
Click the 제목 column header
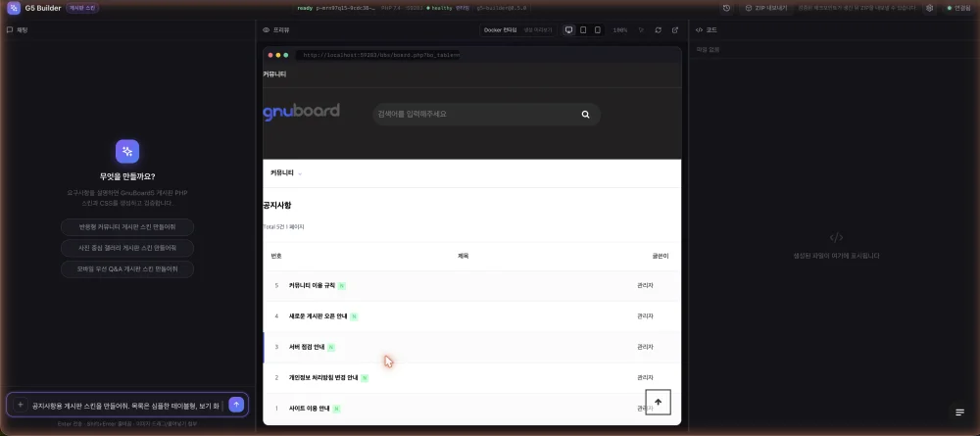coord(464,256)
